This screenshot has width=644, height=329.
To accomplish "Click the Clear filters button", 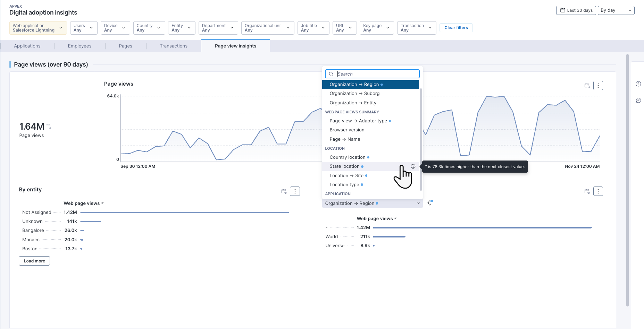I will [x=456, y=28].
